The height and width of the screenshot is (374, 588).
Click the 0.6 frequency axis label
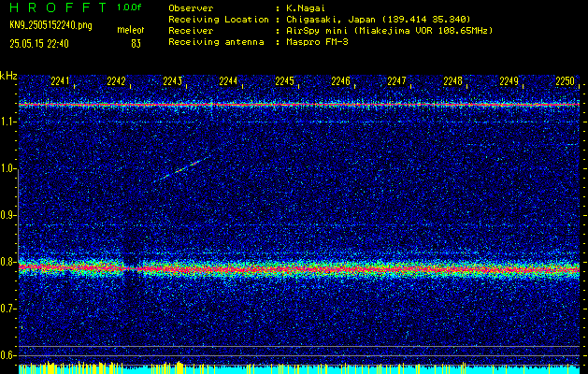[x=7, y=355]
